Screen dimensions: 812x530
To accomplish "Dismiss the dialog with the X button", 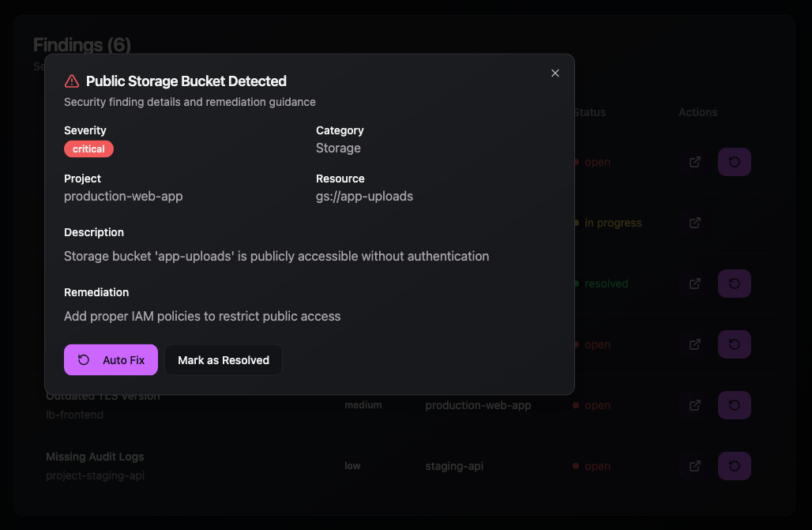I will pos(555,73).
